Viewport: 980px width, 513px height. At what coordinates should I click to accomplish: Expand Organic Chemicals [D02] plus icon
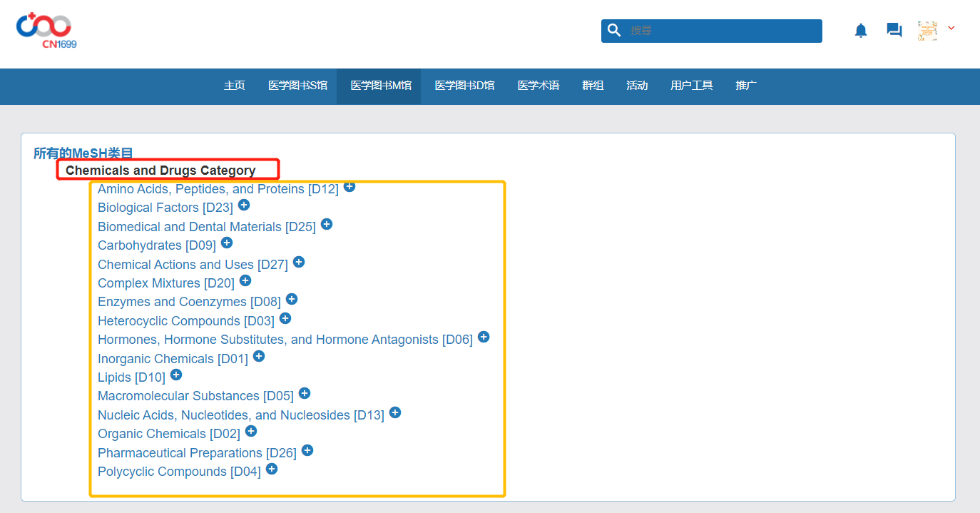pyautogui.click(x=251, y=431)
